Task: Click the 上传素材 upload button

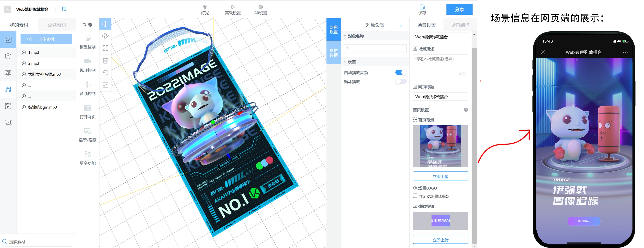Action: 46,39
